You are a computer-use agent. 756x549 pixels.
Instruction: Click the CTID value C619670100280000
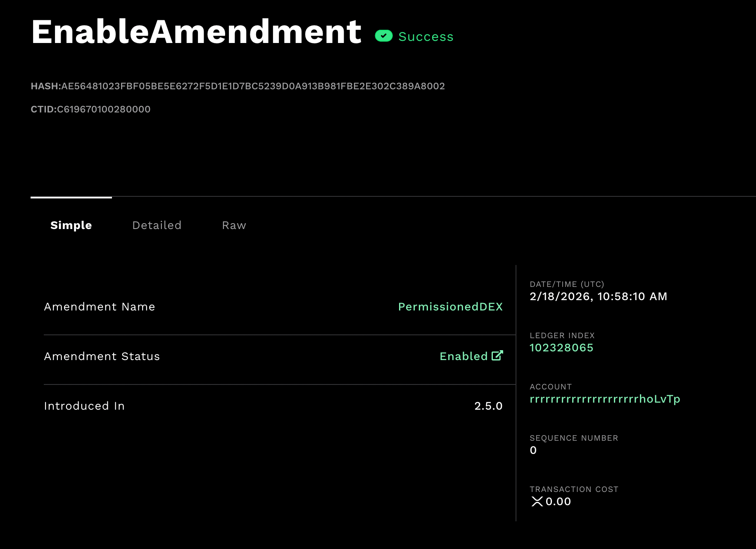pos(104,109)
